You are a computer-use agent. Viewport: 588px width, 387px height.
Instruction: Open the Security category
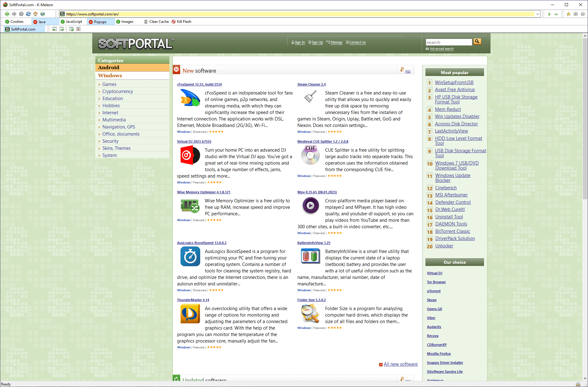110,141
